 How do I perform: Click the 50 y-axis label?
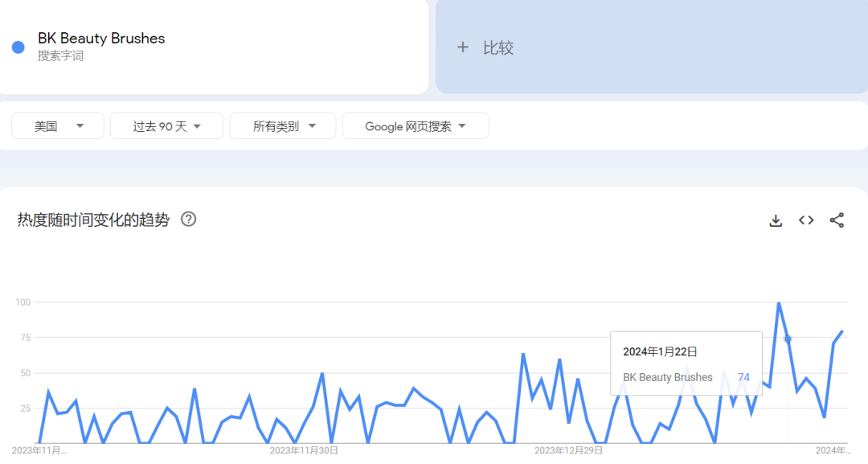[25, 373]
